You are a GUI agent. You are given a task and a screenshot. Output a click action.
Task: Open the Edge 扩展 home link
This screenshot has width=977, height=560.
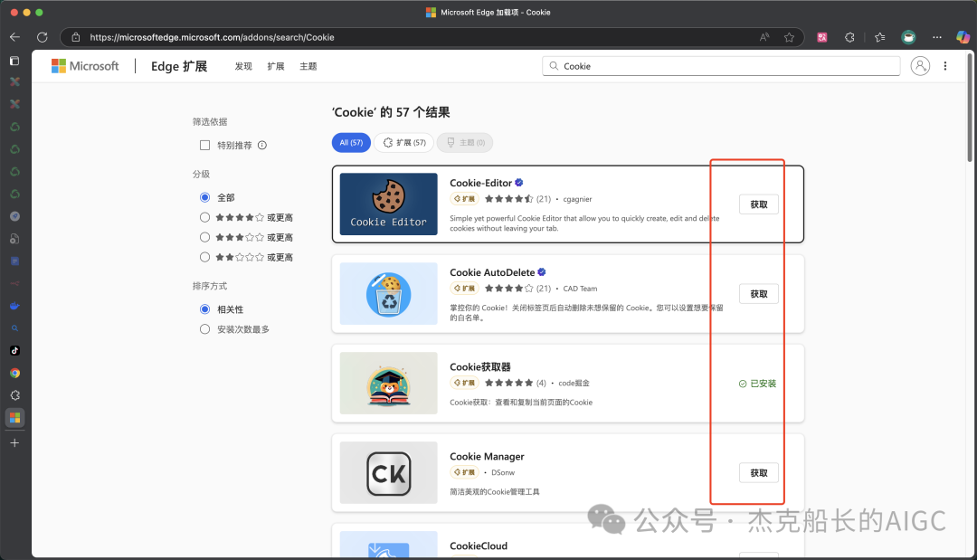pyautogui.click(x=179, y=66)
